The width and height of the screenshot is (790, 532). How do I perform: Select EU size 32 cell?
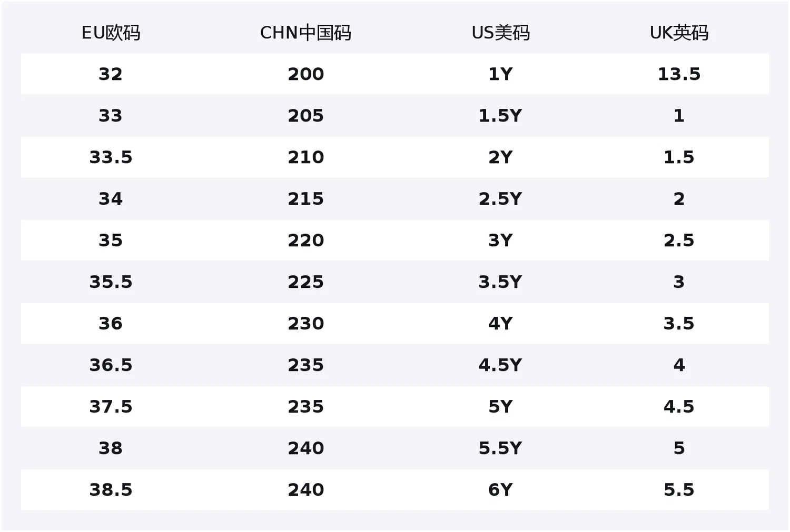click(x=111, y=74)
